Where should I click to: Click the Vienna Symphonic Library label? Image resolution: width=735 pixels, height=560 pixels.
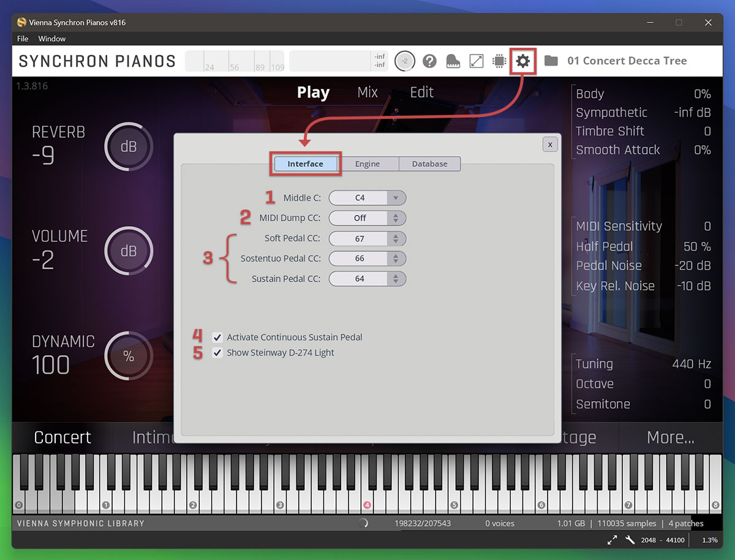(x=81, y=523)
